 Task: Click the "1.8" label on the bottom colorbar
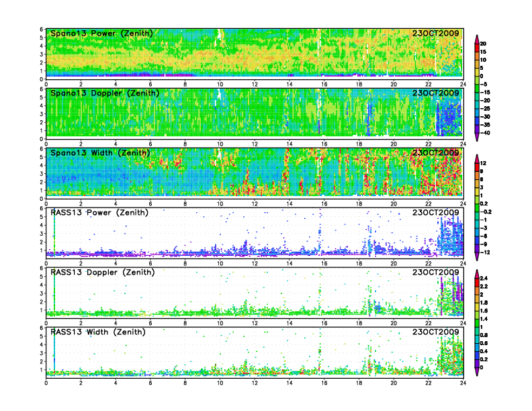pos(484,303)
